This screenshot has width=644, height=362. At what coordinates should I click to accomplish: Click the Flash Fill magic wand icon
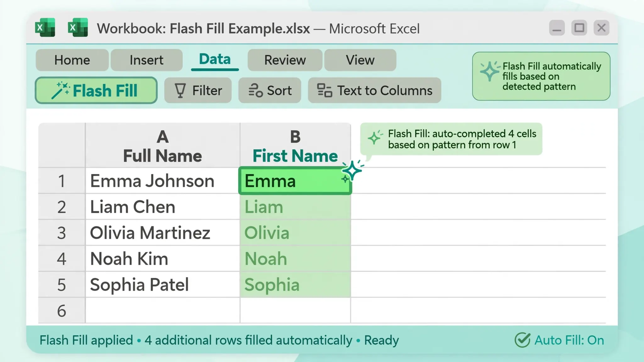(x=60, y=90)
